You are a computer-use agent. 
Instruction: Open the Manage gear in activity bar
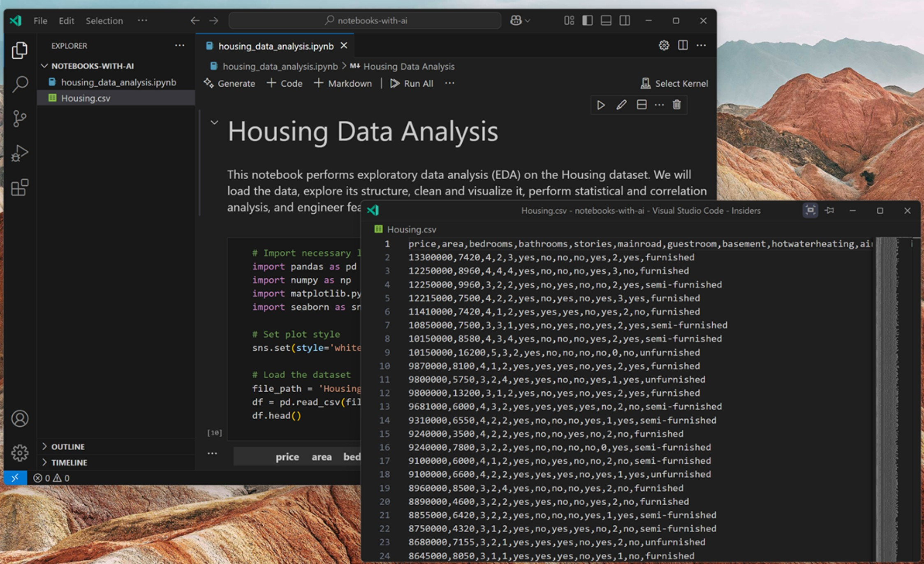[19, 453]
